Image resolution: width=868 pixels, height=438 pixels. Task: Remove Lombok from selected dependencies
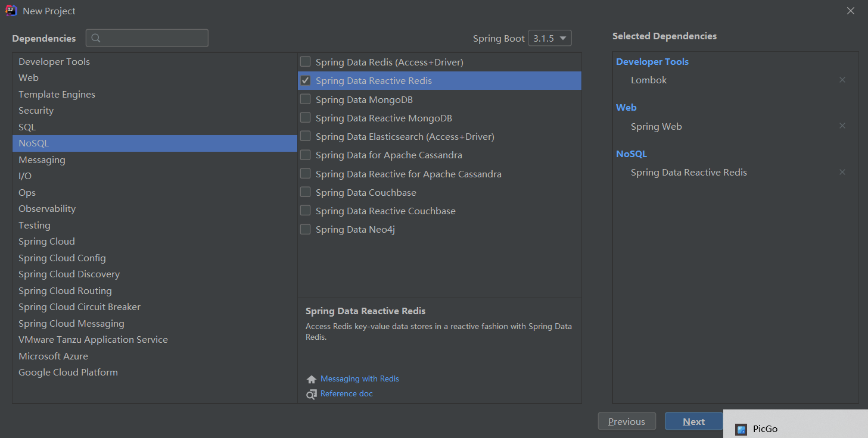[x=842, y=80]
